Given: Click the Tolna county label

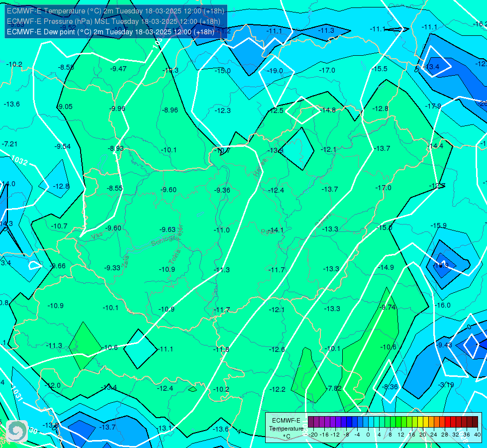Looking at the screenshot, I should (x=174, y=257).
